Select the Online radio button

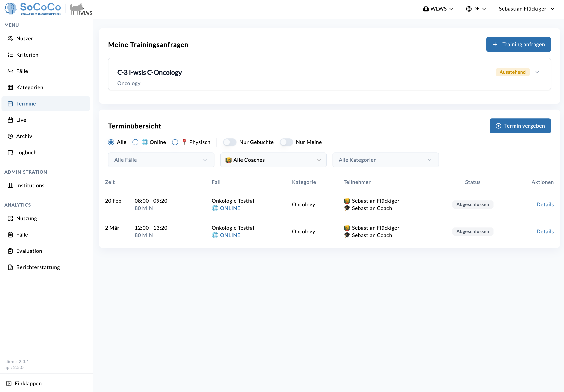point(135,142)
